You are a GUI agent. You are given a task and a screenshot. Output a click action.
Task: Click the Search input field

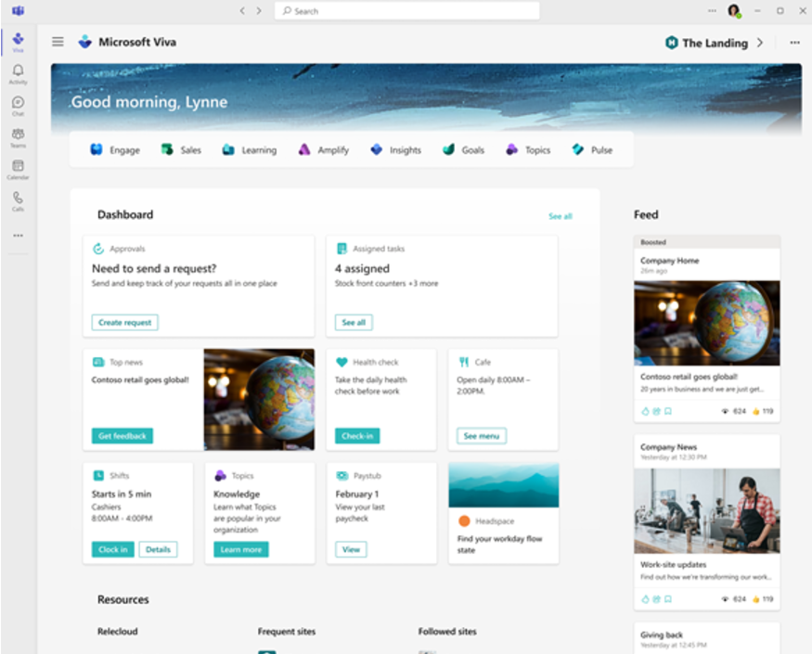coord(406,11)
